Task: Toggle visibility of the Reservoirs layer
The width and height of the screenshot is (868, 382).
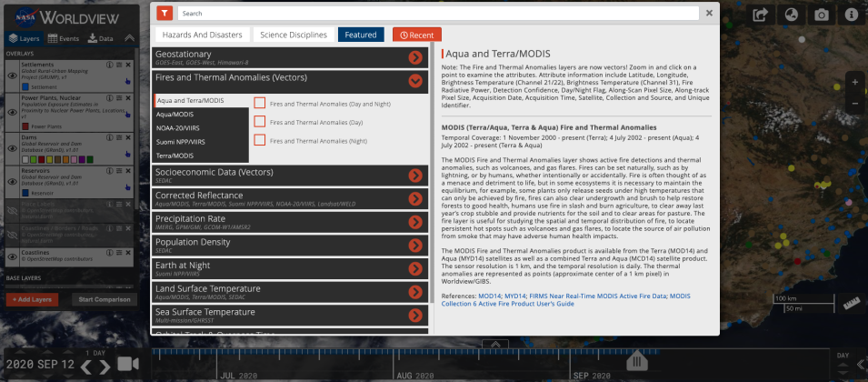Action: pos(12,183)
